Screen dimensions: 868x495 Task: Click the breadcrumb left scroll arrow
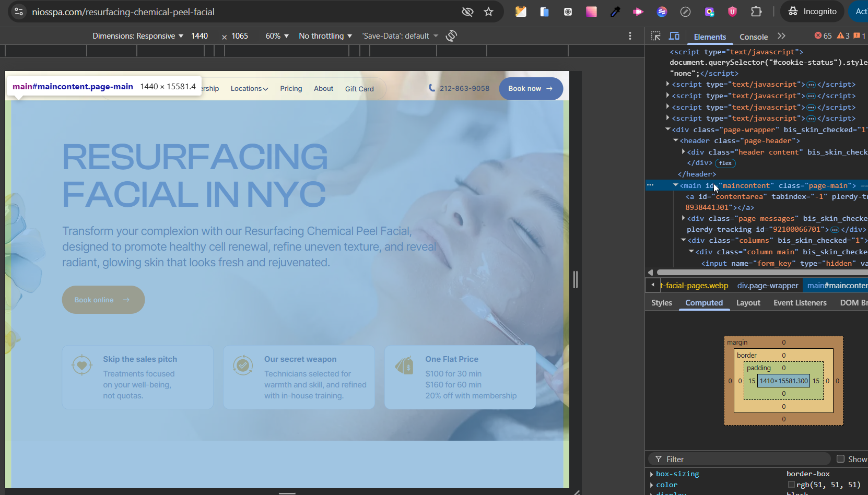[x=653, y=285]
